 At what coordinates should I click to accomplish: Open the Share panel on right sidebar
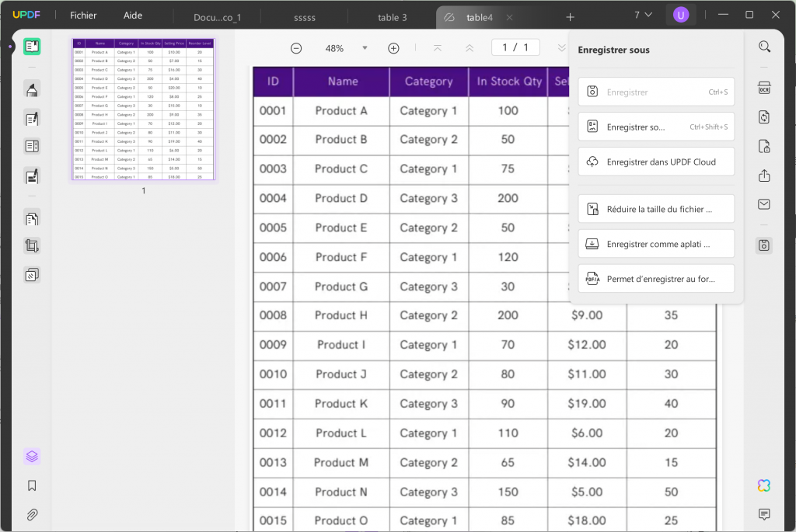pyautogui.click(x=764, y=176)
